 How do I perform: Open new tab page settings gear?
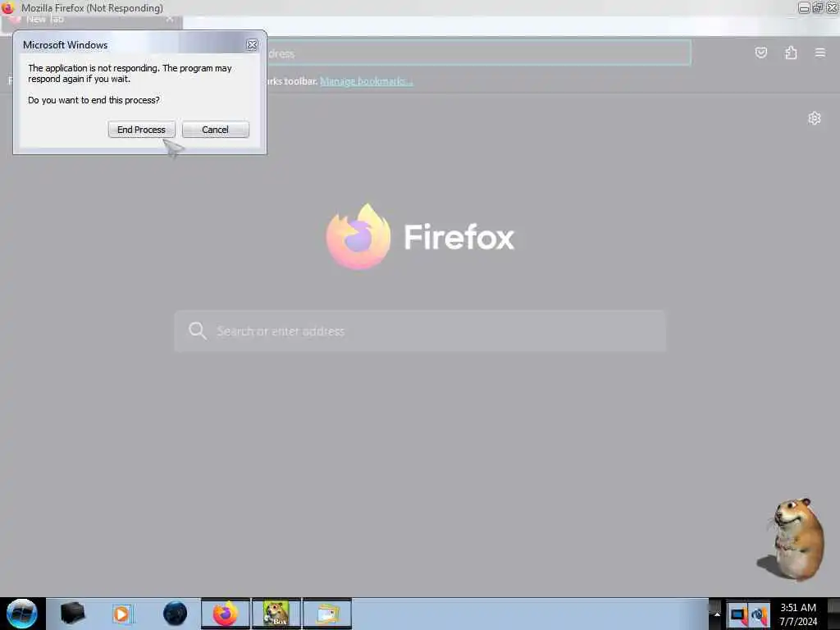(815, 118)
